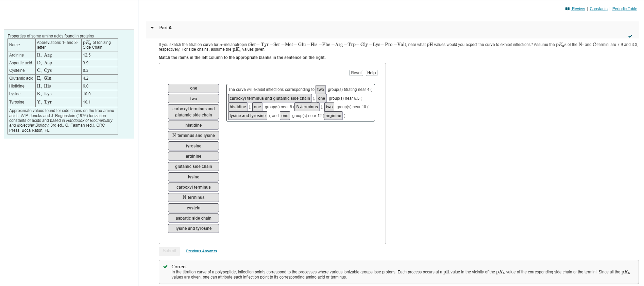Image resolution: width=644 pixels, height=286 pixels.
Task: Click the placed 'one' blank near 6.5
Action: [x=322, y=98]
